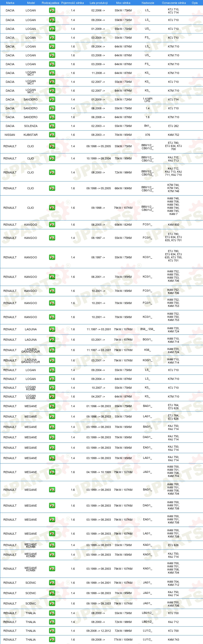Image resolution: width=203 pixels, height=644 pixels.
Task: Click the fuel icon in the Thalia 09.2008 -> 12.2012 row
Action: (52, 630)
